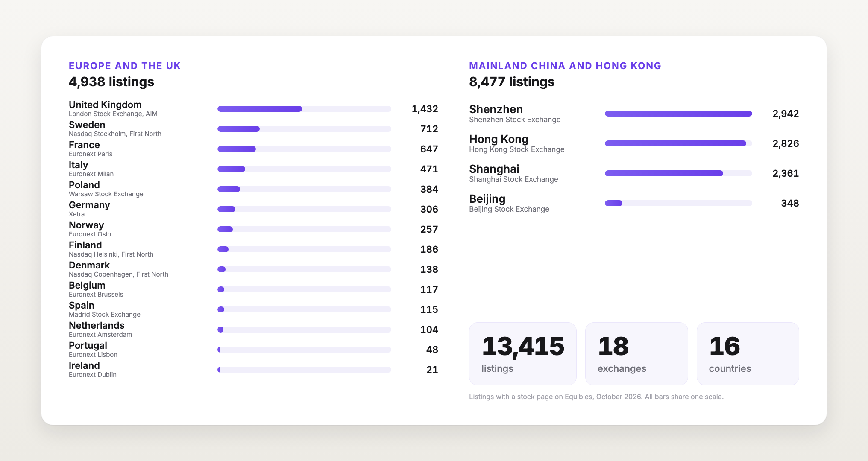Click the Belgium country name
The width and height of the screenshot is (868, 461).
pos(87,285)
